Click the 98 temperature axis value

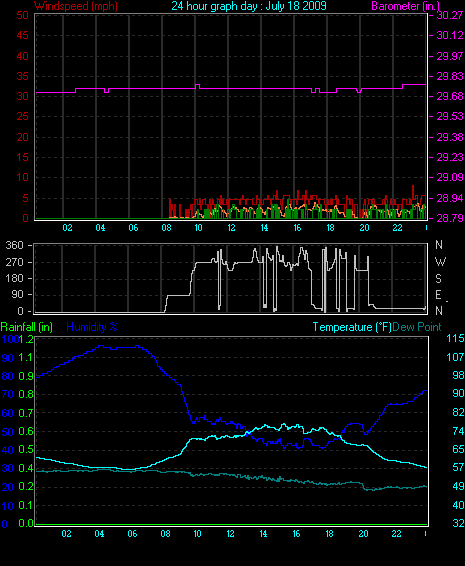pos(458,375)
